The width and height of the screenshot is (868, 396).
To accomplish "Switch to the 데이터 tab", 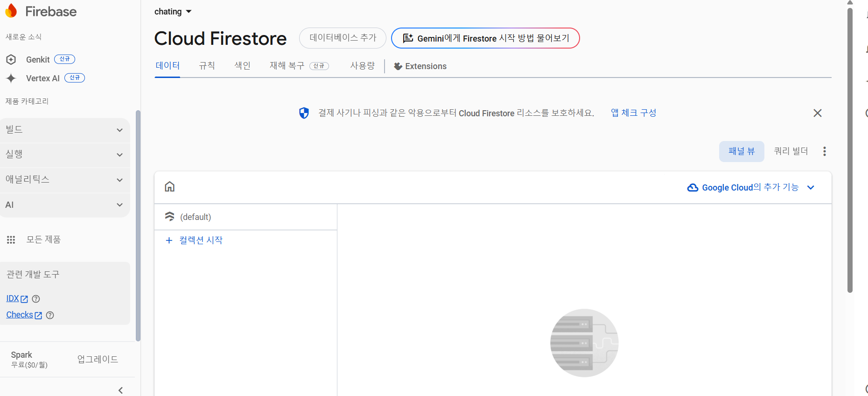I will pos(168,66).
